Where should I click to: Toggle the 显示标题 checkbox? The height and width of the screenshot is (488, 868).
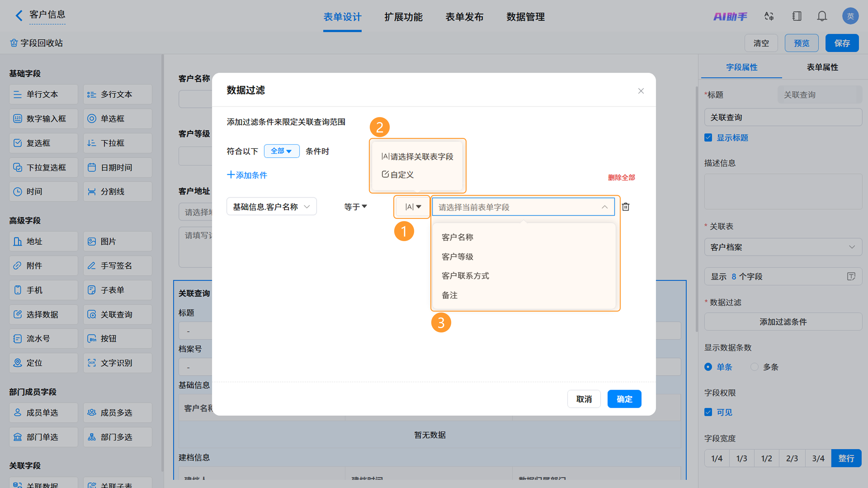[708, 137]
